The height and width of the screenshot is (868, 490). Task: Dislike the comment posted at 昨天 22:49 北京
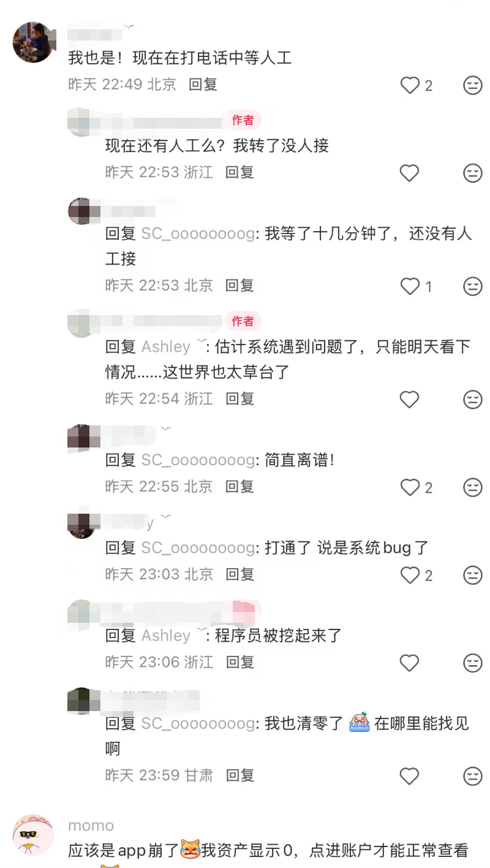(x=473, y=85)
